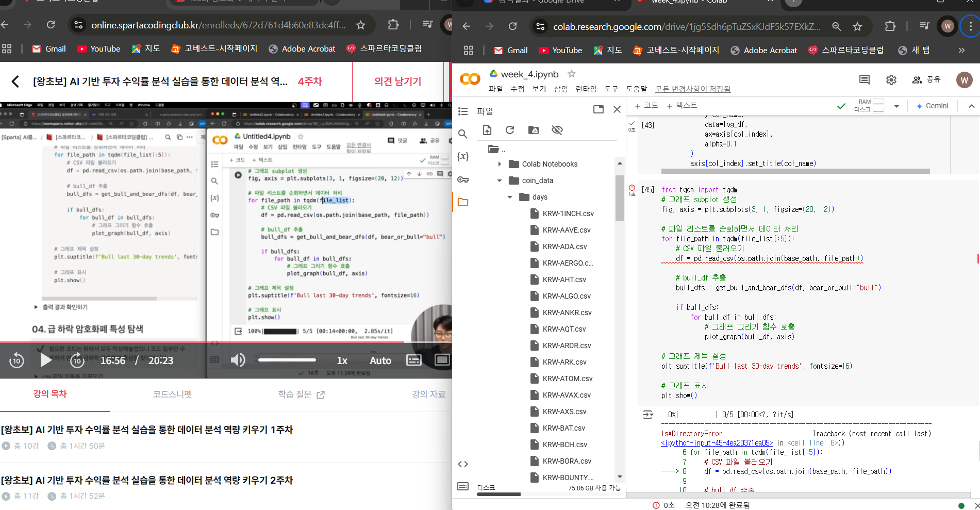Switch to 강의 목차 tab

(x=50, y=394)
